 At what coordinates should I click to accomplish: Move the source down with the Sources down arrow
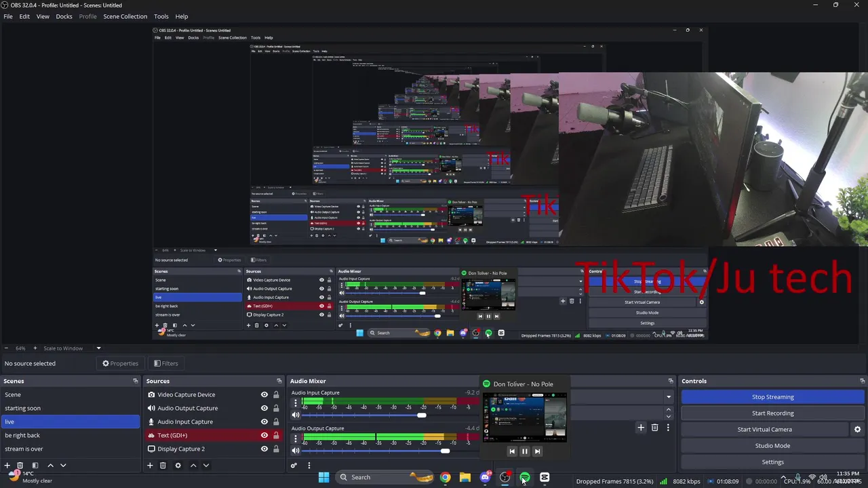click(206, 466)
